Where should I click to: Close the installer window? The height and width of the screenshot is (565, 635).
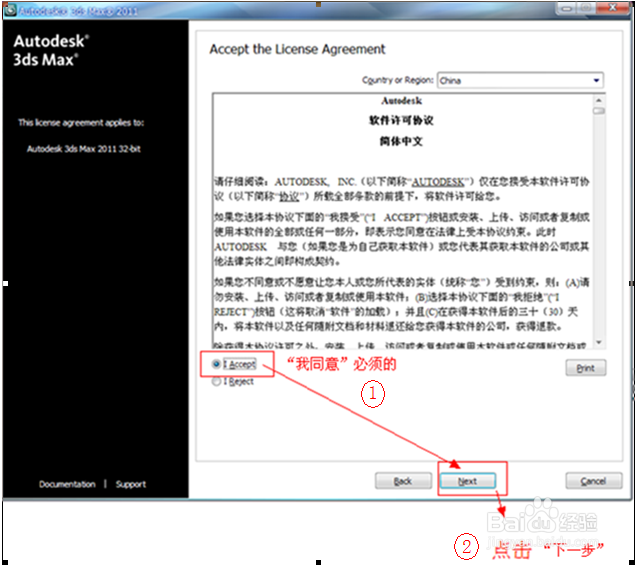click(x=613, y=7)
